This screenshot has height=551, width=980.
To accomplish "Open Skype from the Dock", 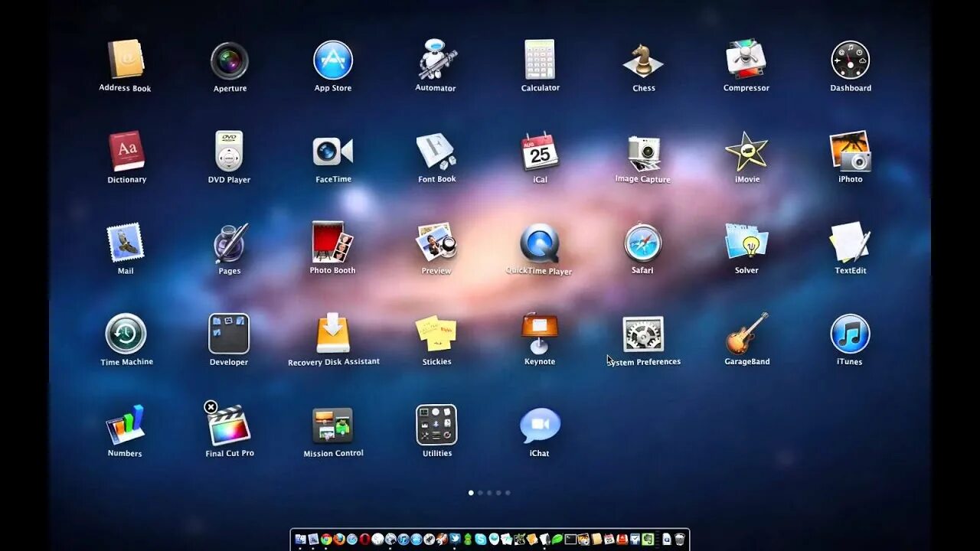I will tap(481, 540).
